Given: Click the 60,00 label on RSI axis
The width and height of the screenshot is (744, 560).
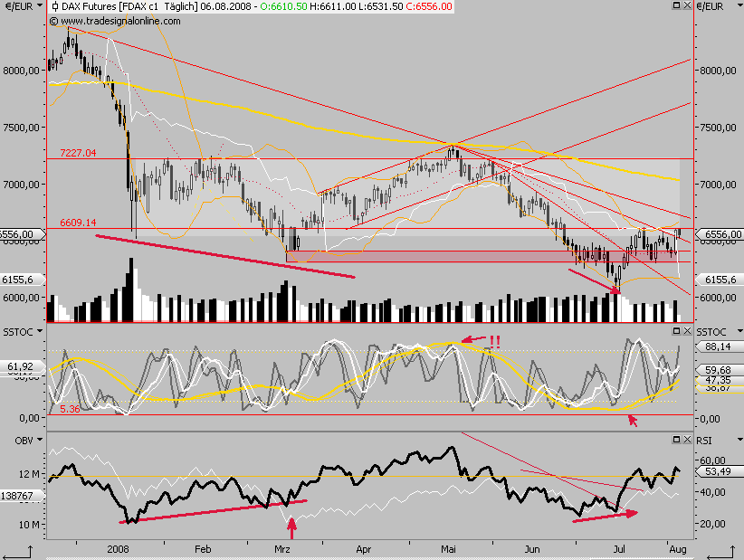Looking at the screenshot, I should click(x=713, y=460).
